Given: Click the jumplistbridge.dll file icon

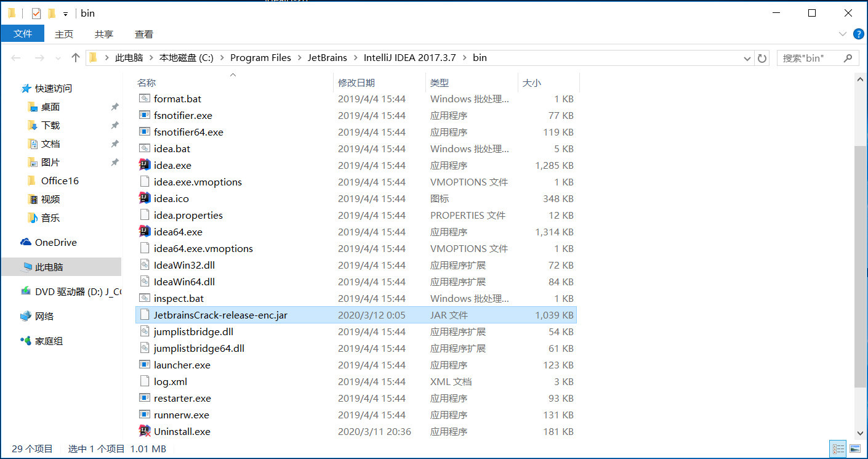Looking at the screenshot, I should tap(145, 331).
